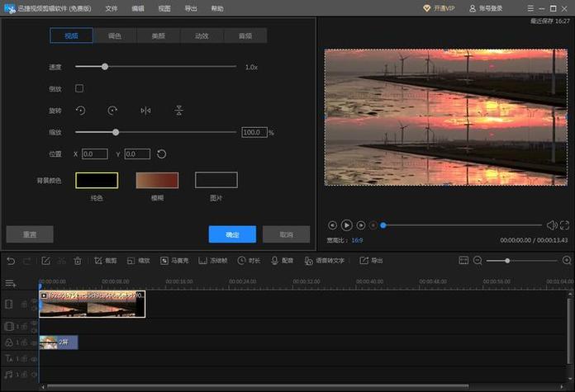Add a new track with the list-plus icon
575x392 pixels.
(10, 283)
